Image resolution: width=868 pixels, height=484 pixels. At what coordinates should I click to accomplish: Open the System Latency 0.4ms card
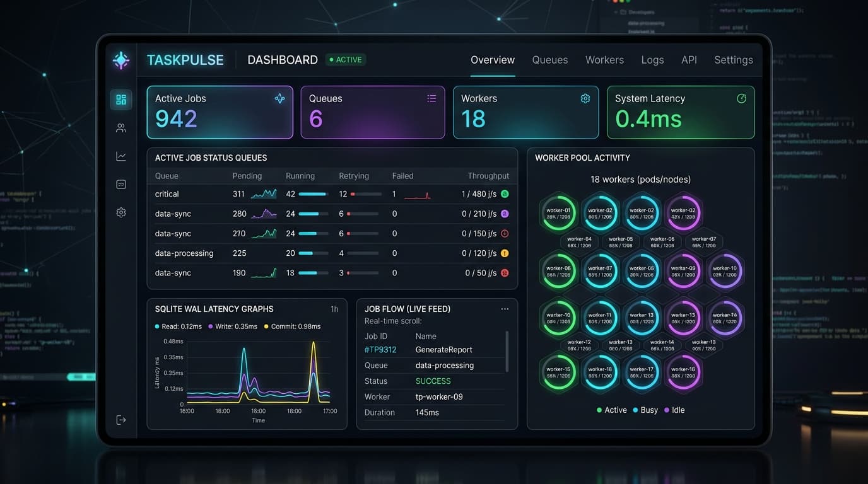coord(681,112)
